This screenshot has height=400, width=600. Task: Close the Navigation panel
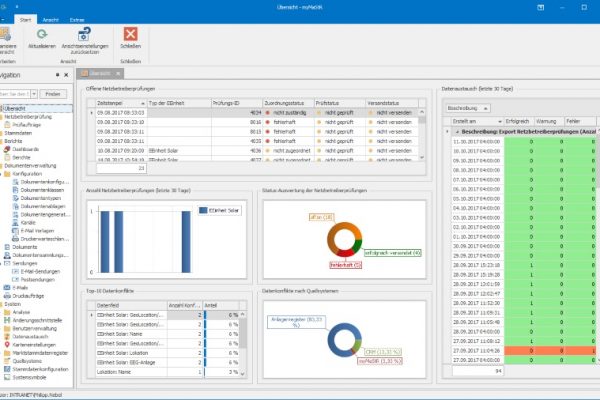66,75
